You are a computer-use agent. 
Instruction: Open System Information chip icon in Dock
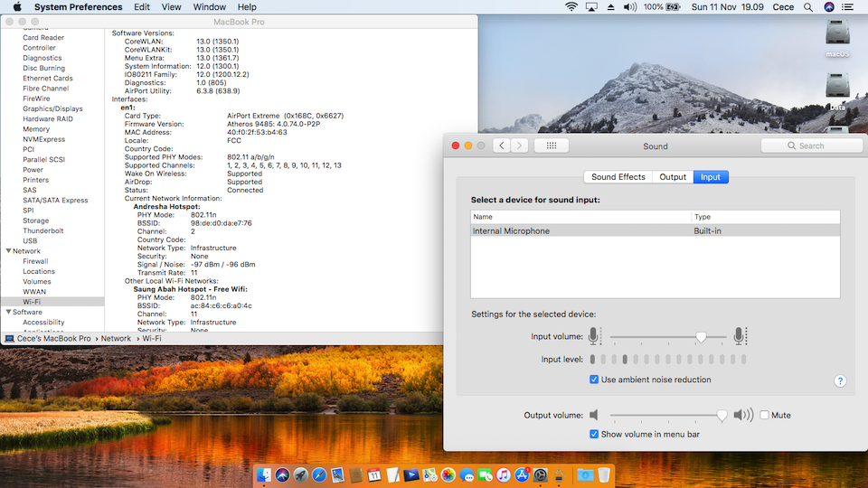point(559,474)
